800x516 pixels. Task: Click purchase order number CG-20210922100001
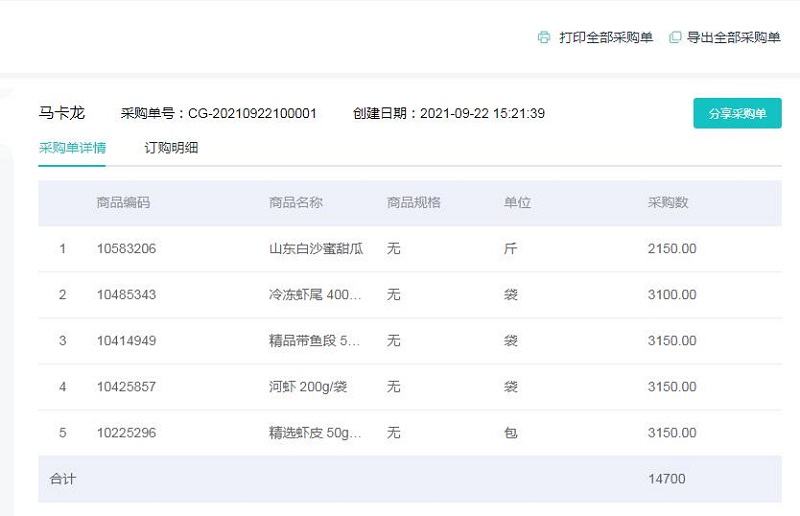253,113
